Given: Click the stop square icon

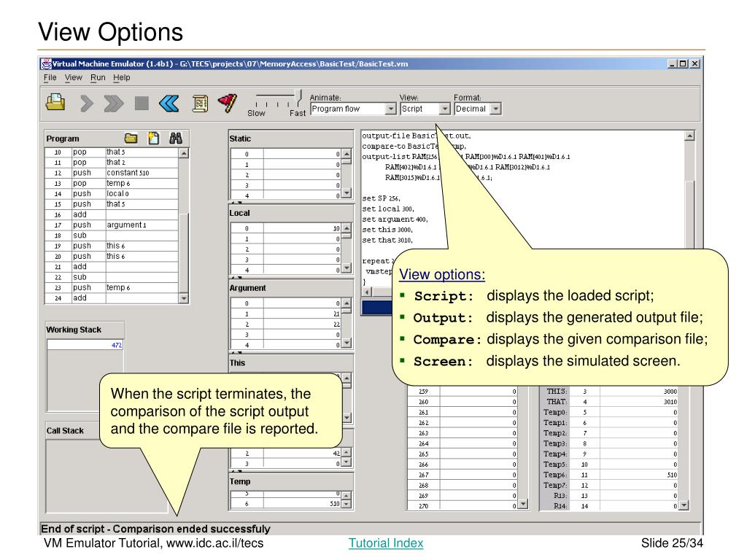Looking at the screenshot, I should [142, 103].
